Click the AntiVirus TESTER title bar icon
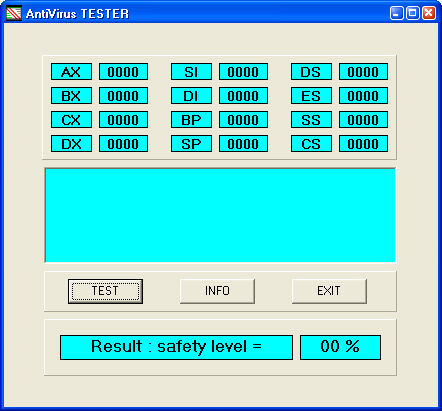Screen dimensions: 442x411 pyautogui.click(x=14, y=13)
